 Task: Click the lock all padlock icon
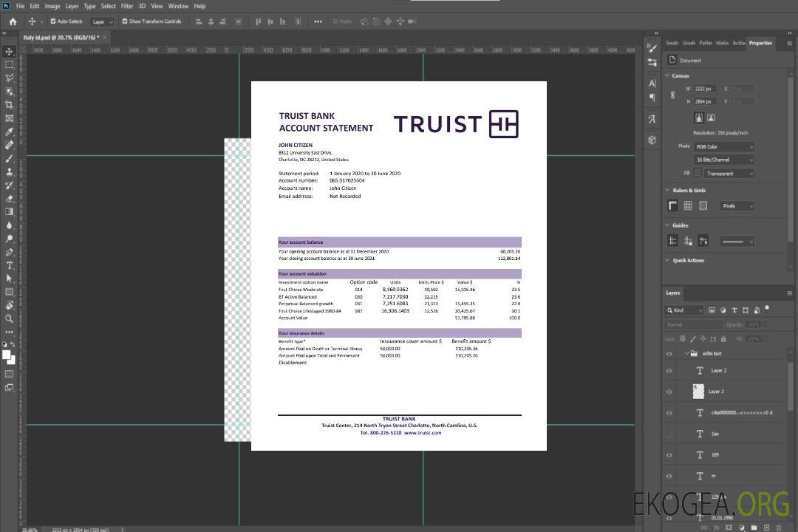(724, 339)
